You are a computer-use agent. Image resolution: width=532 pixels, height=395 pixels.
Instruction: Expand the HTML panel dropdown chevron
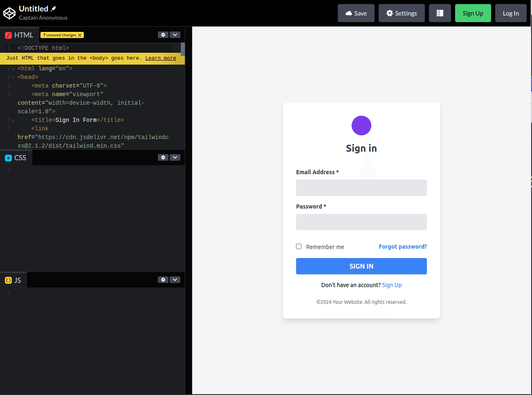pyautogui.click(x=175, y=34)
